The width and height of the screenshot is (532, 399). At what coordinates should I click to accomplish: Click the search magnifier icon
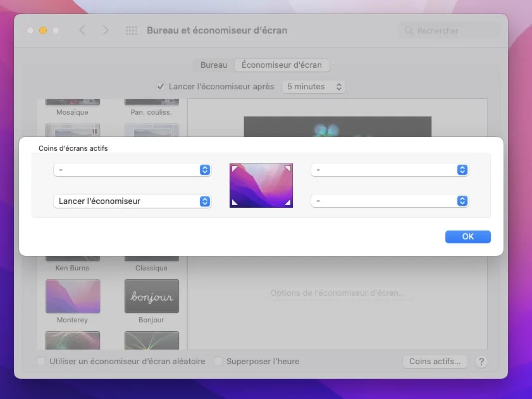pyautogui.click(x=409, y=31)
